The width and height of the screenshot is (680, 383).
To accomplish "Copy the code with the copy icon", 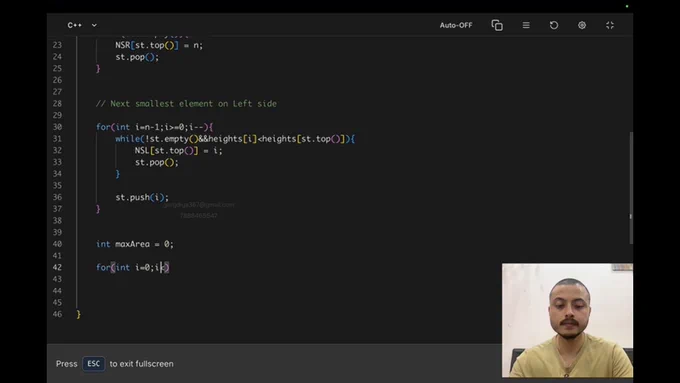I will pos(497,25).
